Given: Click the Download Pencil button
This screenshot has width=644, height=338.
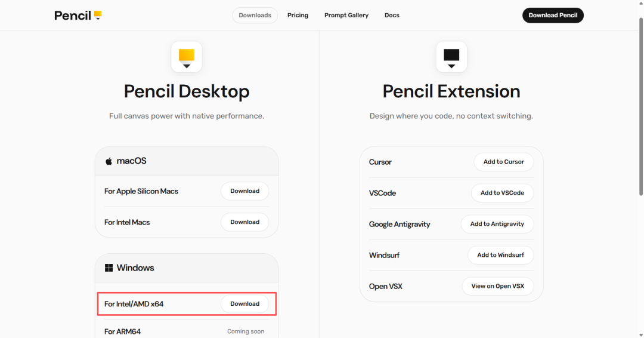Looking at the screenshot, I should click(553, 15).
